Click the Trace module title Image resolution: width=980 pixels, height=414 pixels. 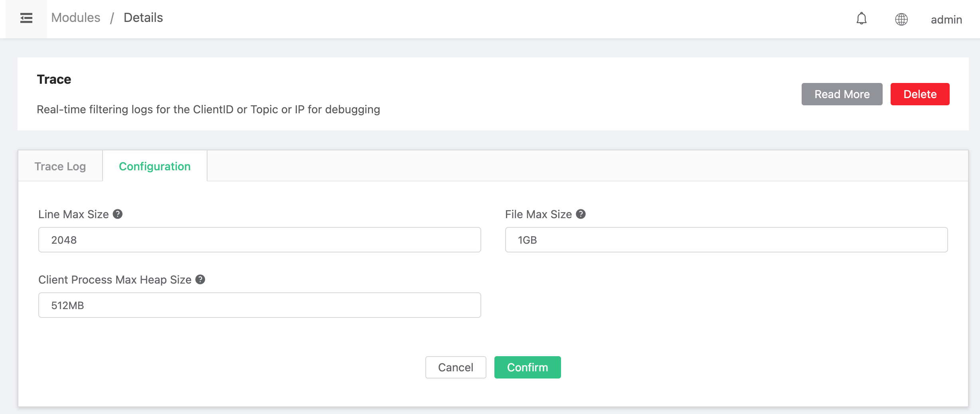point(54,79)
